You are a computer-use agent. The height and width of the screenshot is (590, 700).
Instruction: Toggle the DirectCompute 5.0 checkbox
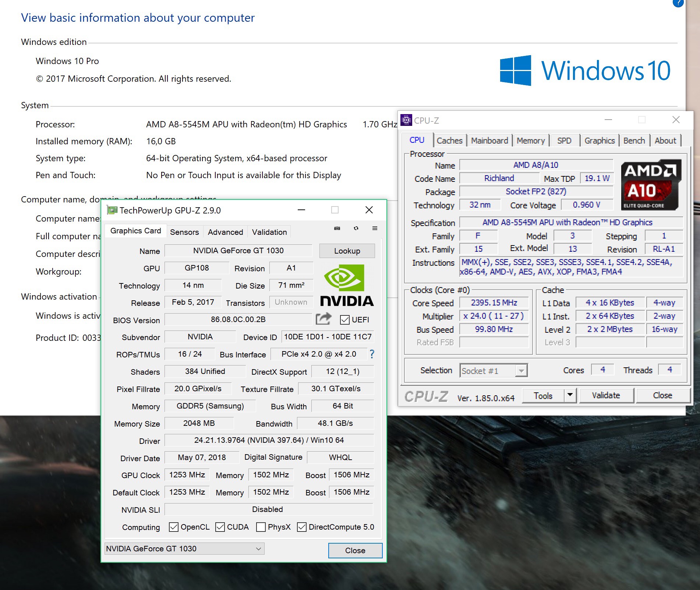(x=302, y=527)
